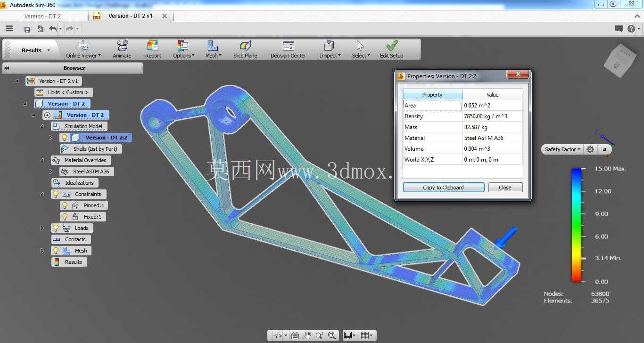The image size is (644, 343).
Task: Click the Orbit tool icon
Action: 278,335
